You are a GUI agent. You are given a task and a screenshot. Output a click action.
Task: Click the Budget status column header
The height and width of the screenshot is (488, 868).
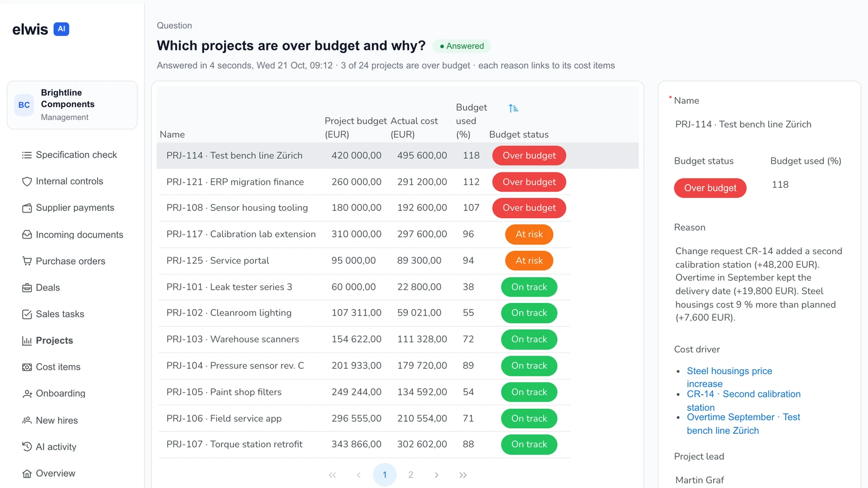click(x=519, y=134)
